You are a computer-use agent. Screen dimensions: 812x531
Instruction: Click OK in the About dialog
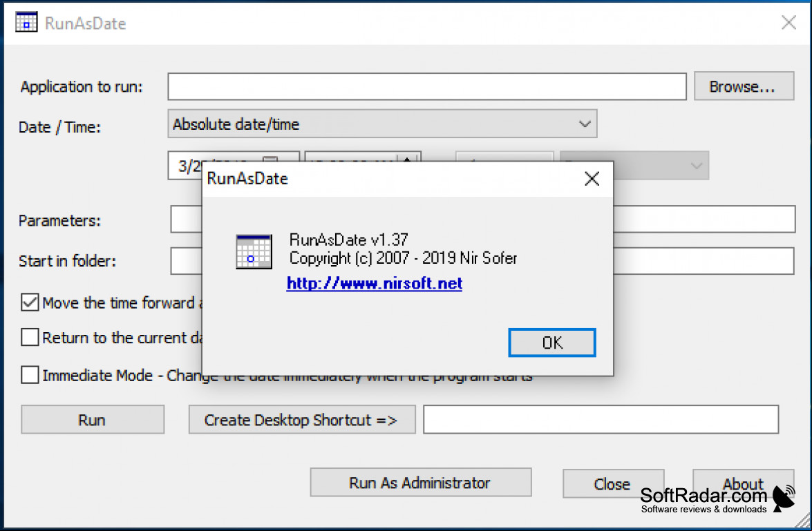(x=552, y=342)
